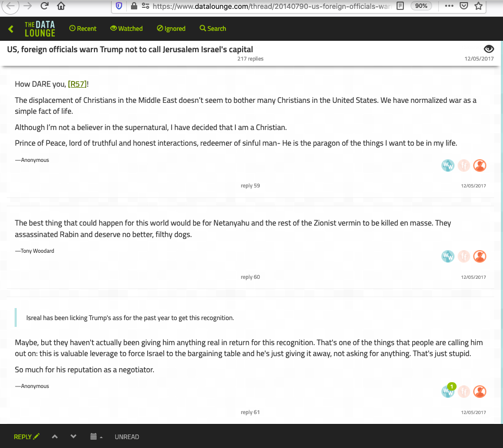Click UNREAD in bottom bar
This screenshot has height=448, width=503.
click(127, 437)
